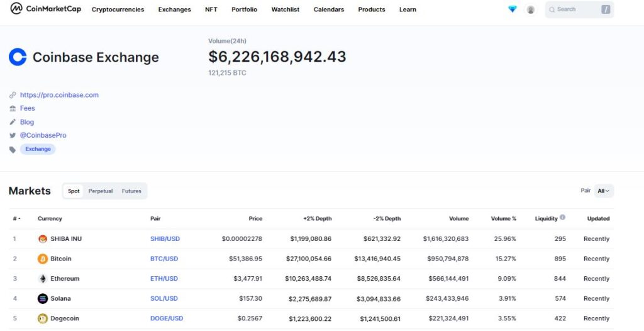Open the Fees link
Viewport: 644px width, 331px height.
28,109
